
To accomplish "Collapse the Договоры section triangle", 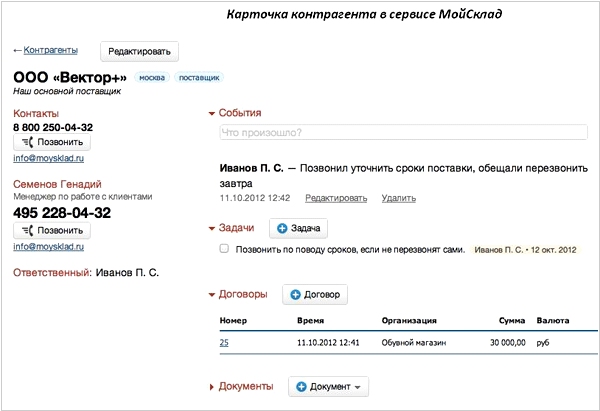I will pos(212,295).
